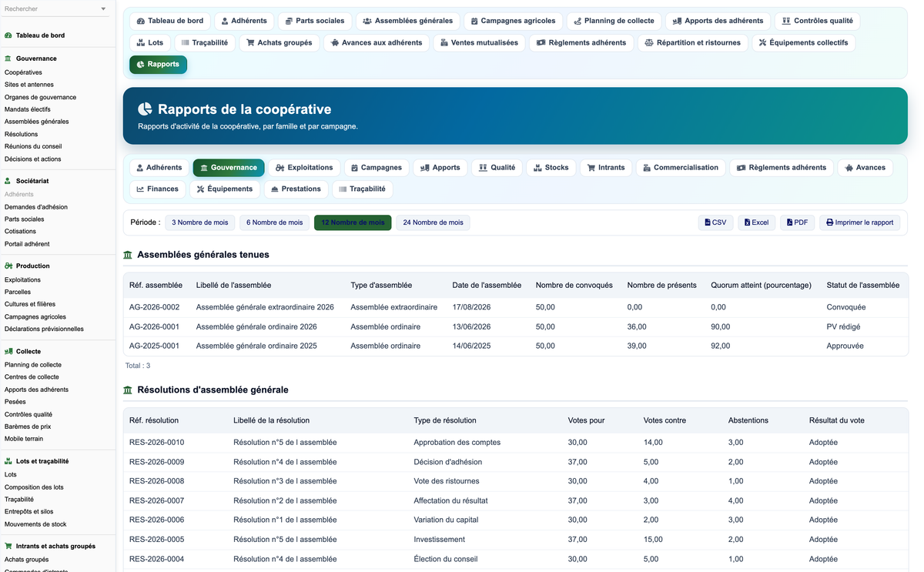Click the Qualité report family icon
This screenshot has width=924, height=572.
(483, 168)
